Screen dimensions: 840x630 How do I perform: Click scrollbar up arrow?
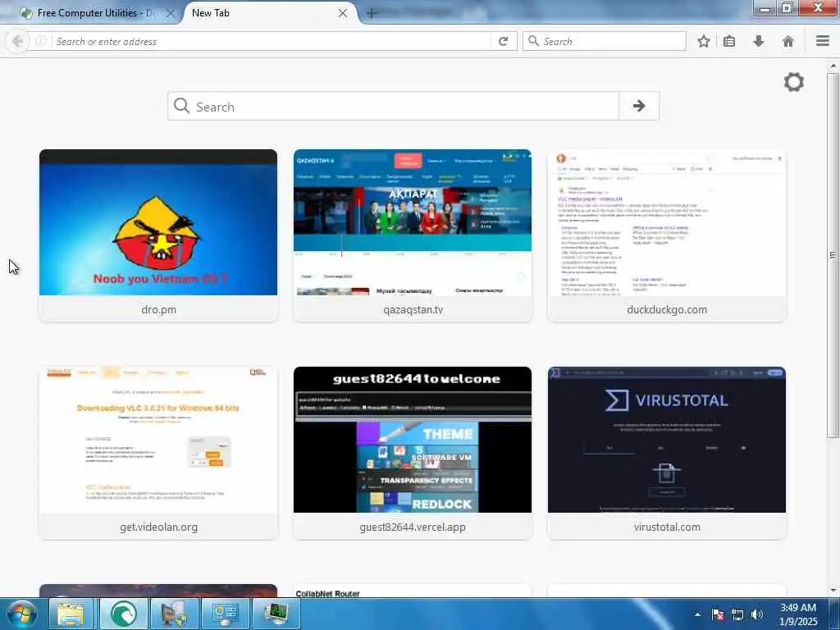(x=833, y=66)
